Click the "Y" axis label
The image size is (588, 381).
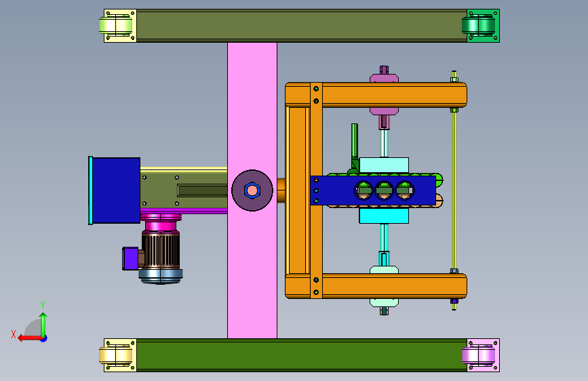coord(43,305)
